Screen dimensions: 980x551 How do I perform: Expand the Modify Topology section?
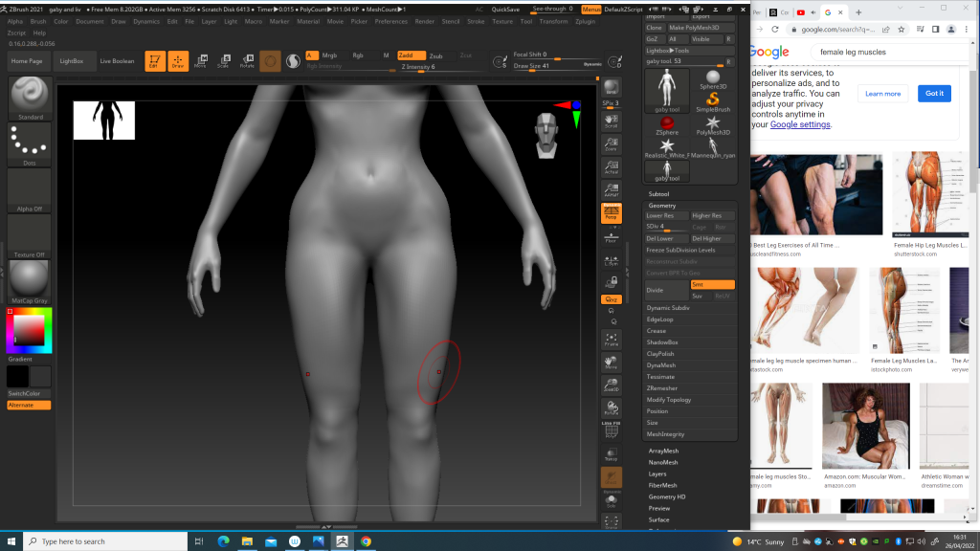coord(669,400)
